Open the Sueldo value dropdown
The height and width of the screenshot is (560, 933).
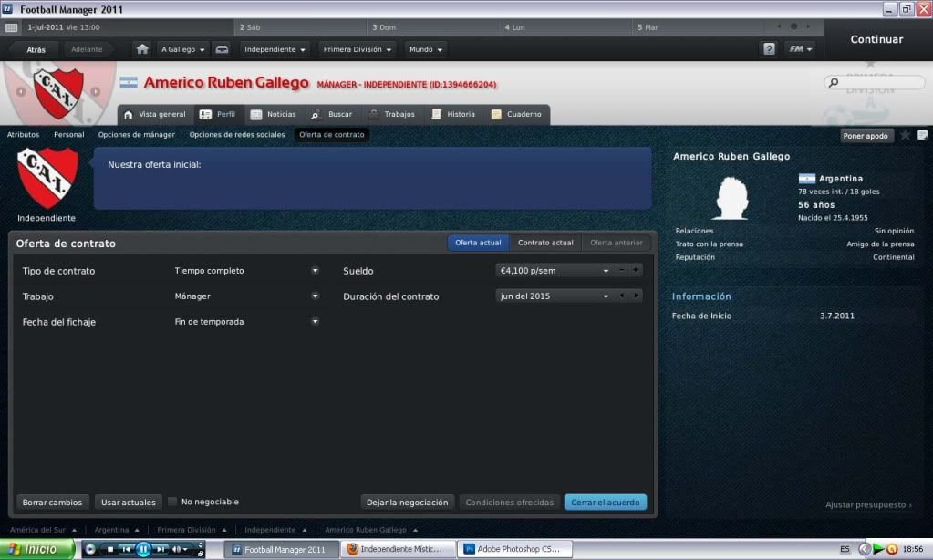click(554, 271)
